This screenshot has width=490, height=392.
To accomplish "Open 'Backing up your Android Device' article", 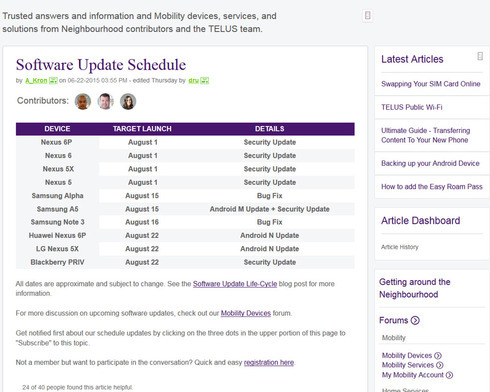I will pyautogui.click(x=430, y=163).
